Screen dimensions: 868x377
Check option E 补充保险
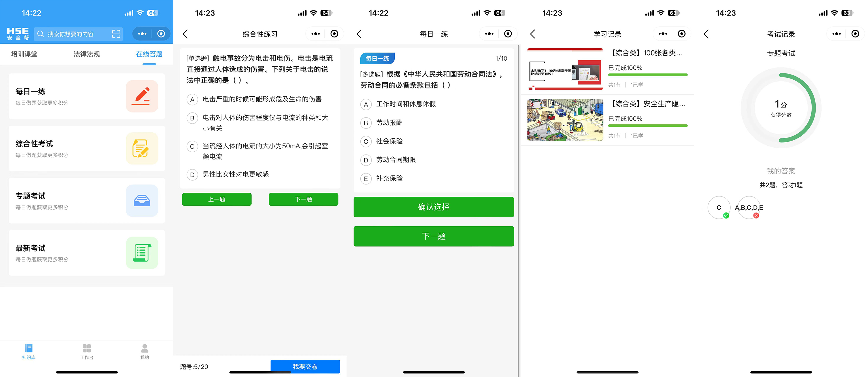(366, 179)
